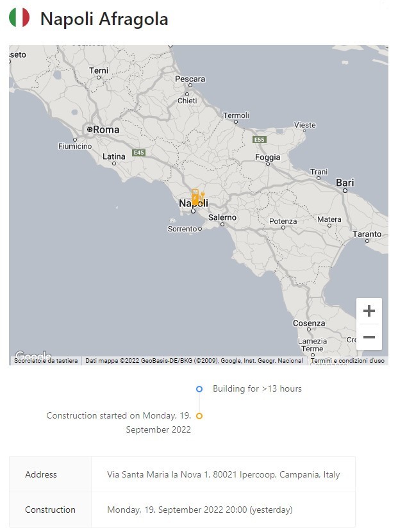Select 'Monday, 19. September 2022 20:00 (yesterday)' cell
398x532 pixels.
[223, 510]
